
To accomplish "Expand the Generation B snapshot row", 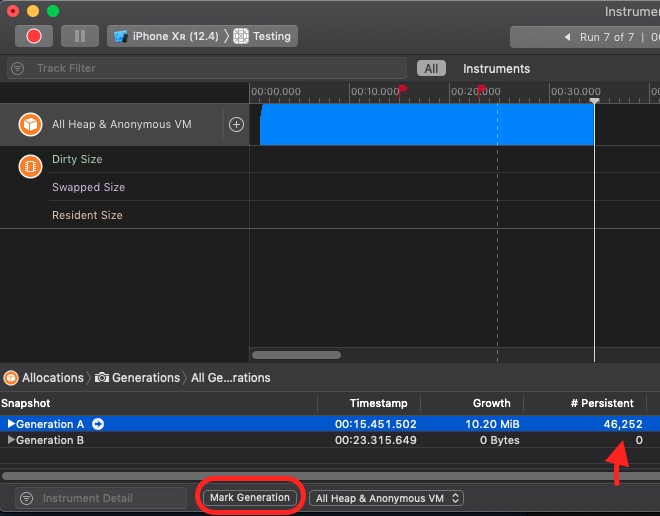I will pyautogui.click(x=11, y=440).
